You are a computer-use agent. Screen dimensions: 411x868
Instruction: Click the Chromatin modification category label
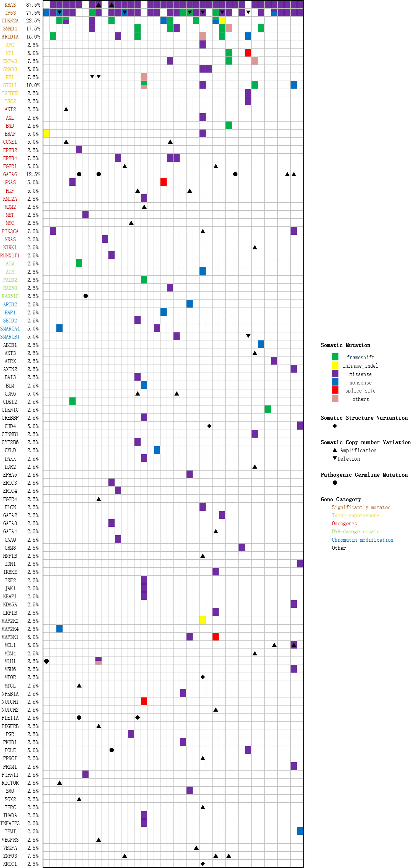362,540
